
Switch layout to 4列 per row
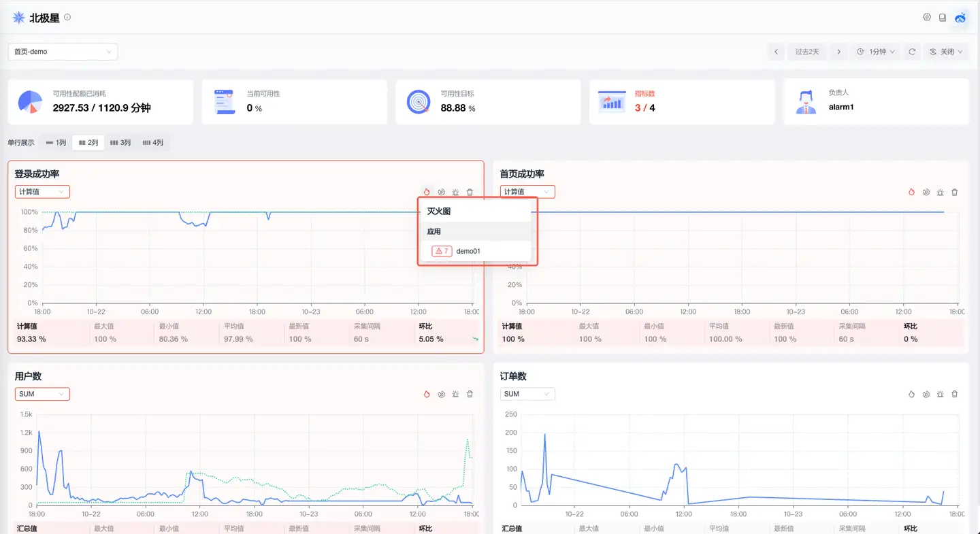pos(152,143)
